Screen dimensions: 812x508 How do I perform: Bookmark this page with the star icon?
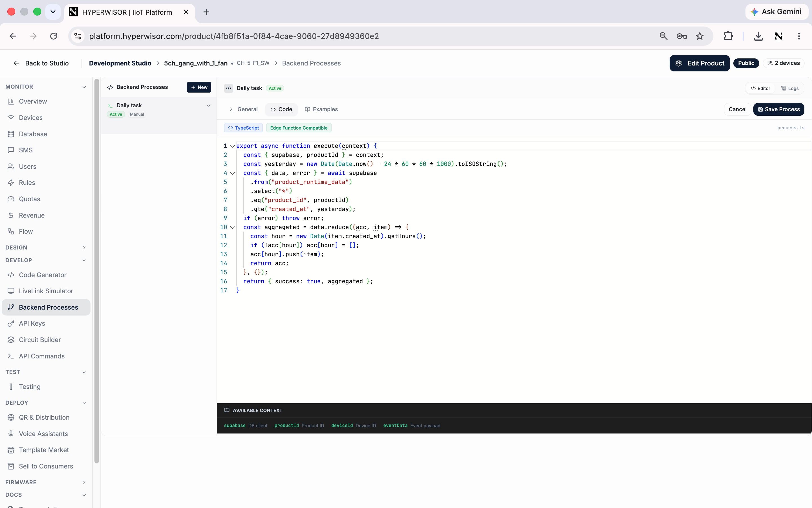click(x=700, y=36)
